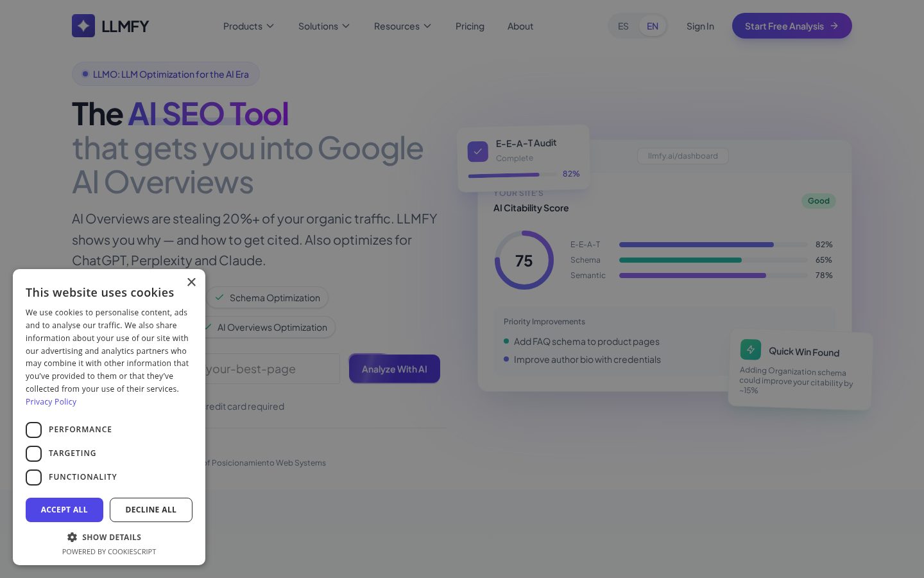
Task: Enable the Performance cookies checkbox
Action: [x=34, y=430]
